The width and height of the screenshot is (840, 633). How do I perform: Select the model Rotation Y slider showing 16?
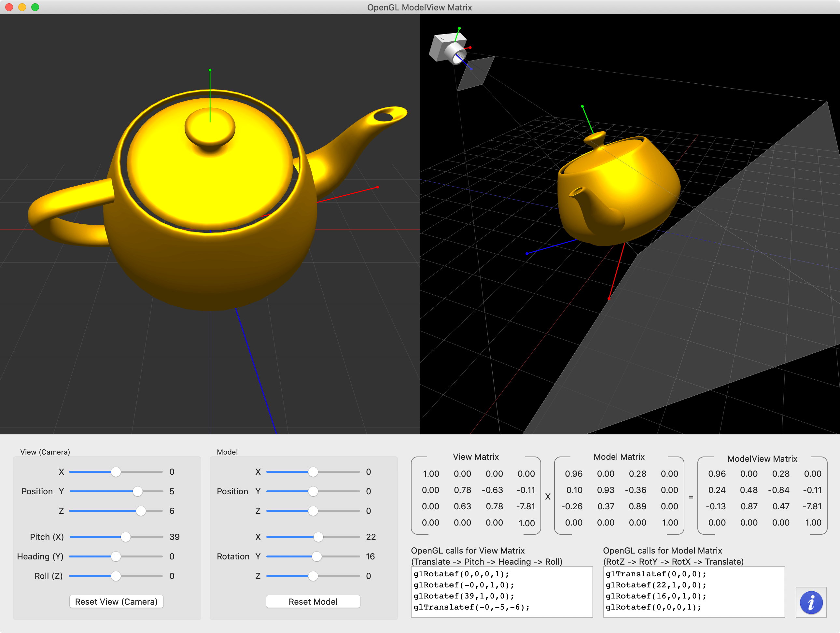click(x=317, y=556)
